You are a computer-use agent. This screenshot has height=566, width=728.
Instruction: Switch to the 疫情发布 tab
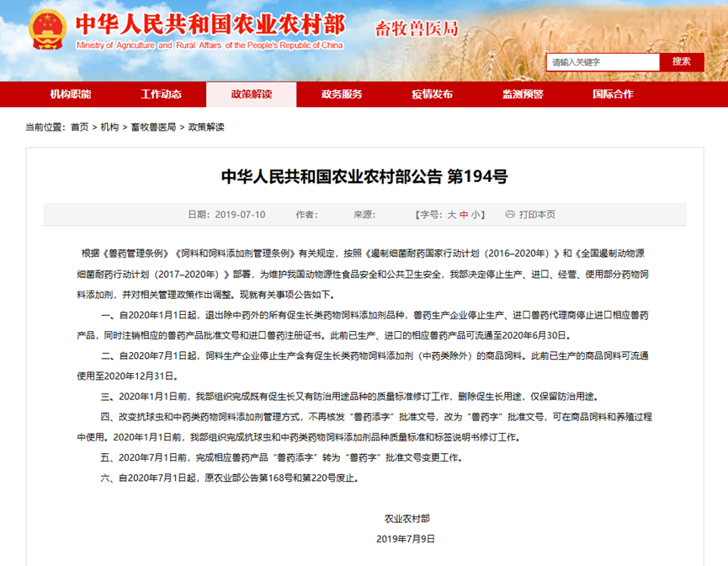pyautogui.click(x=433, y=94)
